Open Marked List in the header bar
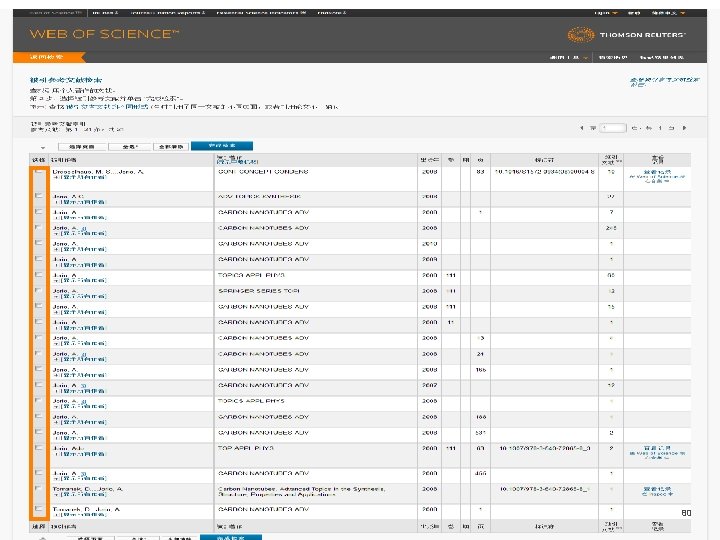The height and width of the screenshot is (540, 720). 662,57
